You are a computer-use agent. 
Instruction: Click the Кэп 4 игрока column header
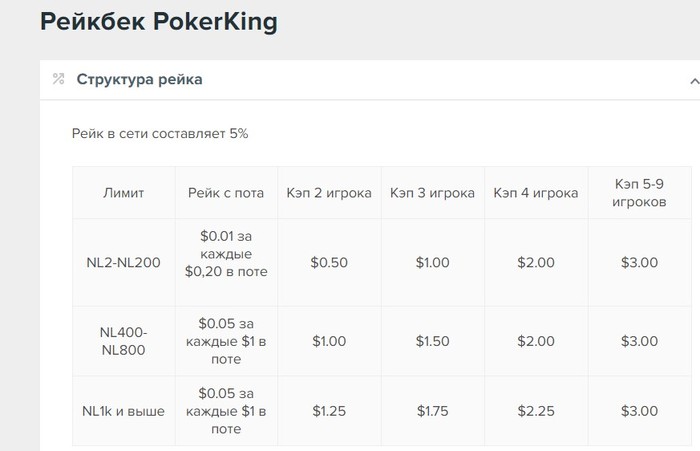click(536, 193)
